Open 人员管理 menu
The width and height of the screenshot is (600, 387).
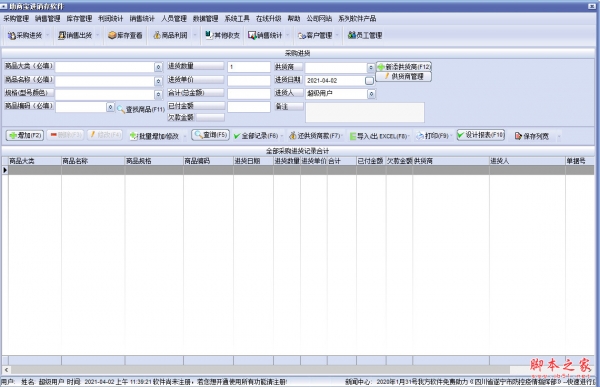(x=174, y=18)
